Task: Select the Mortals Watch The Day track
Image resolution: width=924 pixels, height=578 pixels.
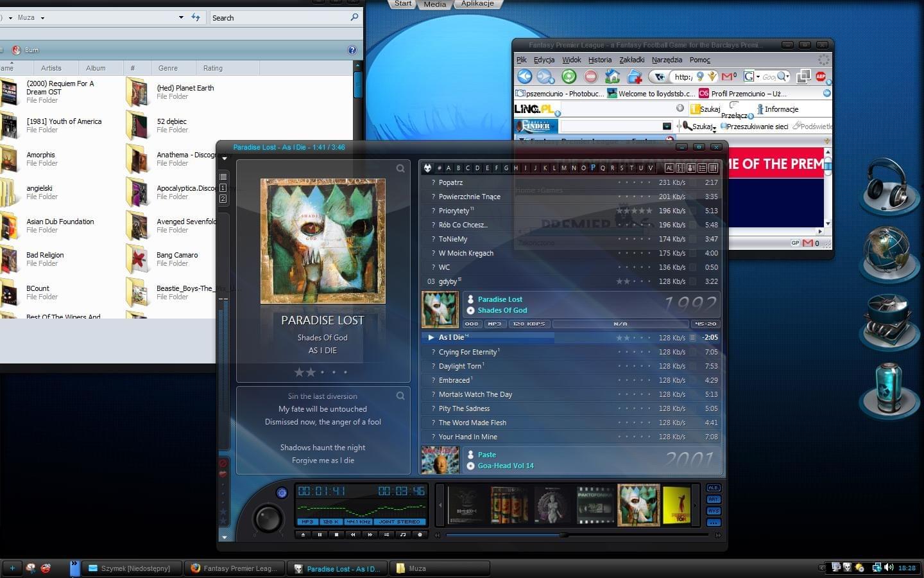Action: click(x=570, y=394)
